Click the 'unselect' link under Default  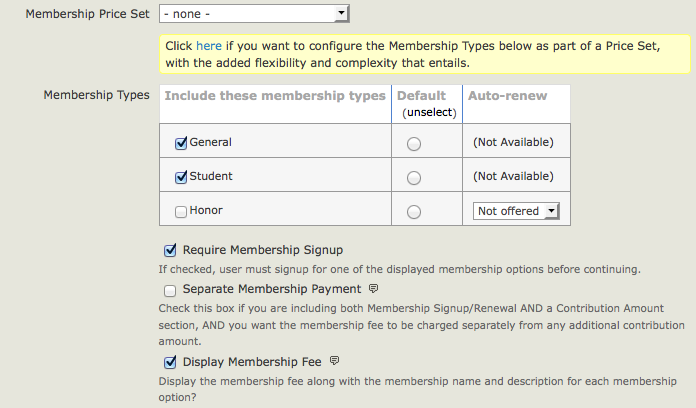point(430,113)
